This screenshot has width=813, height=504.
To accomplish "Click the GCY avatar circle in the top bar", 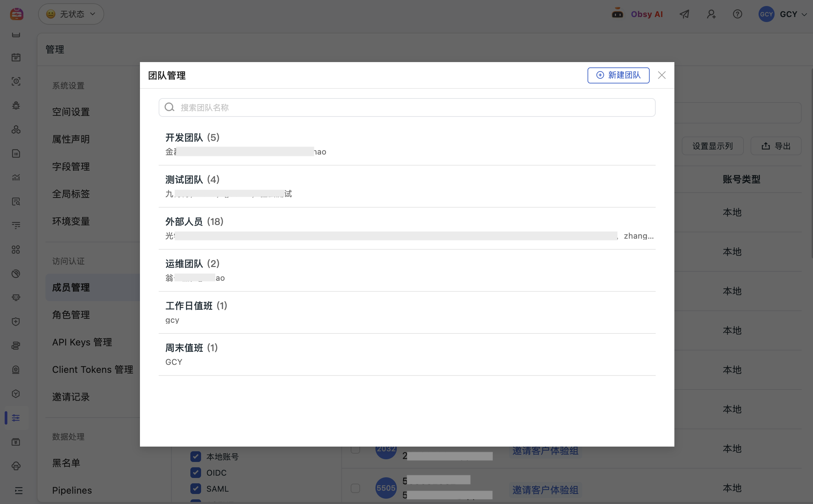I will [766, 14].
